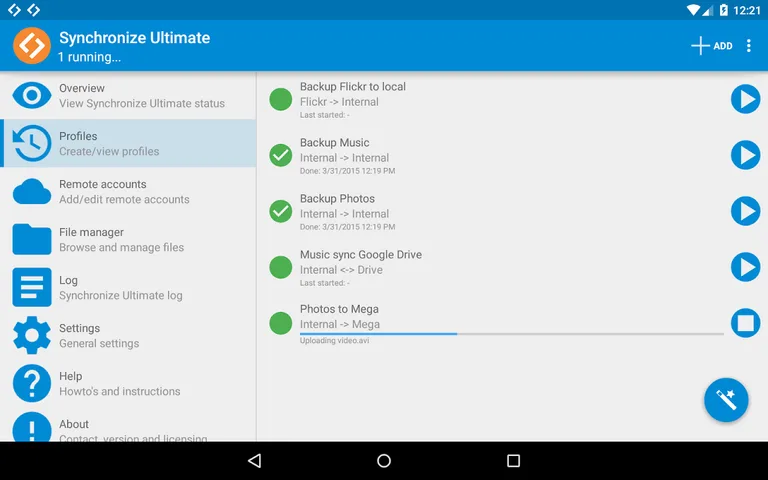The height and width of the screenshot is (480, 768).
Task: Open Remote accounts cloud icon
Action: tap(31, 191)
